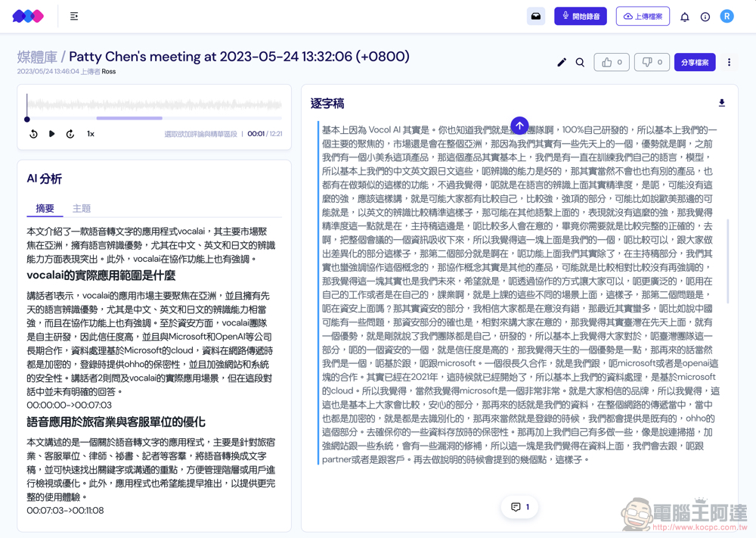Open the notifications bell
Image resolution: width=756 pixels, height=538 pixels.
(x=685, y=17)
